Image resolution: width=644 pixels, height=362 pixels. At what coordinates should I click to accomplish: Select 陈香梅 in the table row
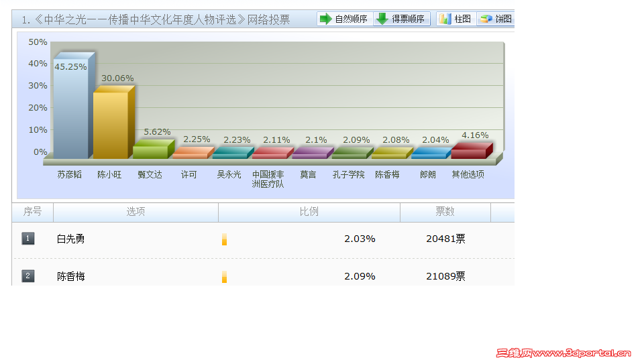click(x=70, y=276)
